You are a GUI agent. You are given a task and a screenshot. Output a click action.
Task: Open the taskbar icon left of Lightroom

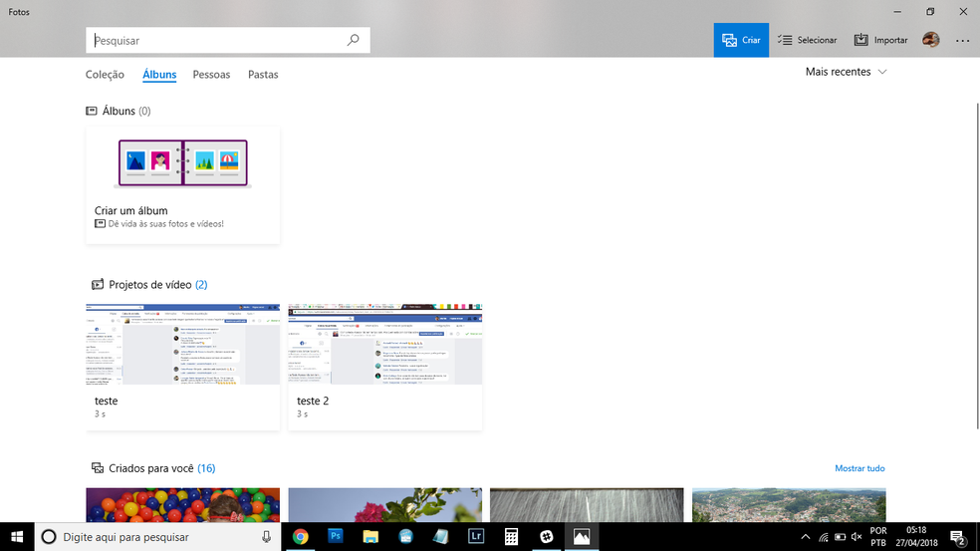point(440,537)
